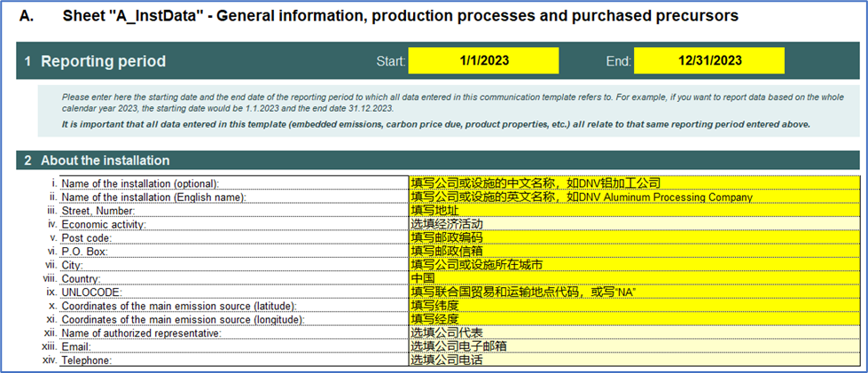Select the UNLOCODE input cell
The image size is (868, 373).
[x=633, y=291]
